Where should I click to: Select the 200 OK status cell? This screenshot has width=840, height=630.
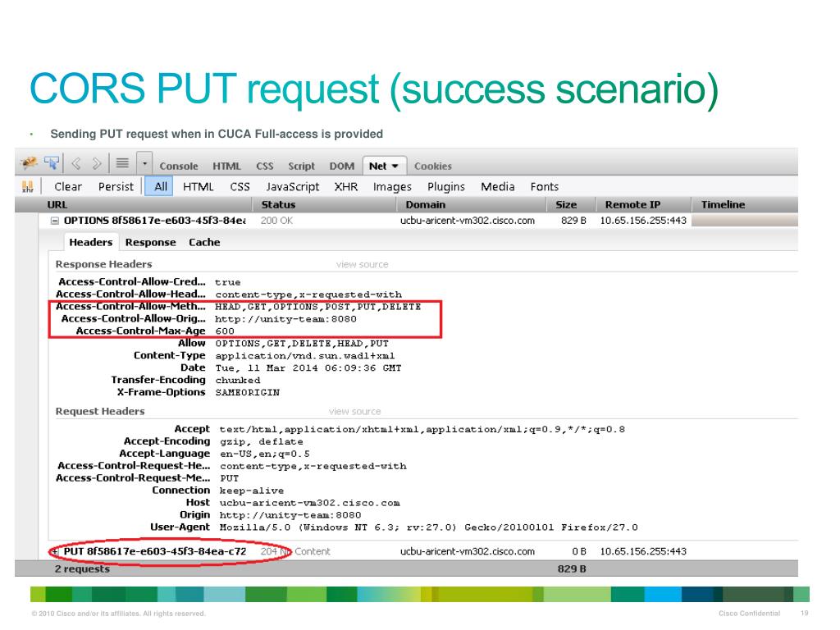(x=276, y=221)
